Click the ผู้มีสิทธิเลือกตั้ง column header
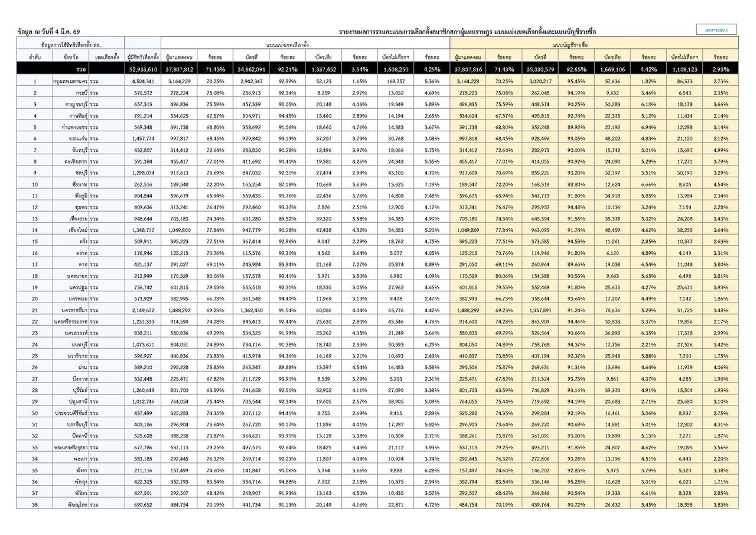 tap(142, 57)
